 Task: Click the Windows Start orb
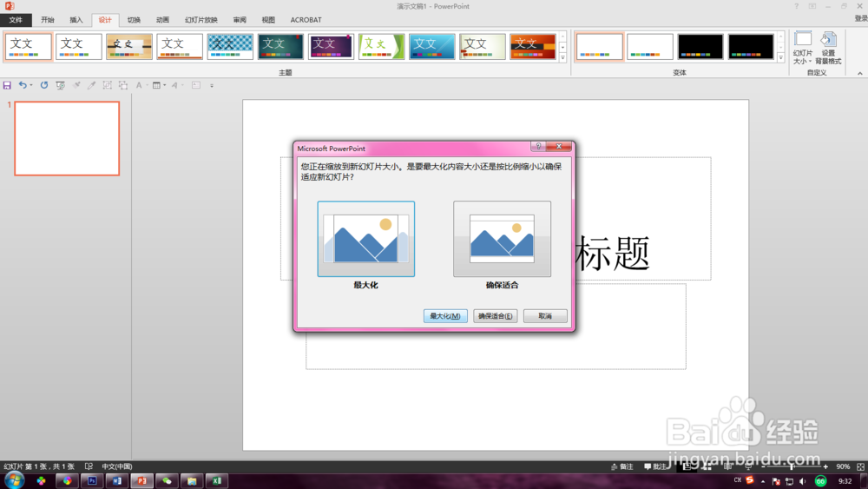click(x=14, y=480)
